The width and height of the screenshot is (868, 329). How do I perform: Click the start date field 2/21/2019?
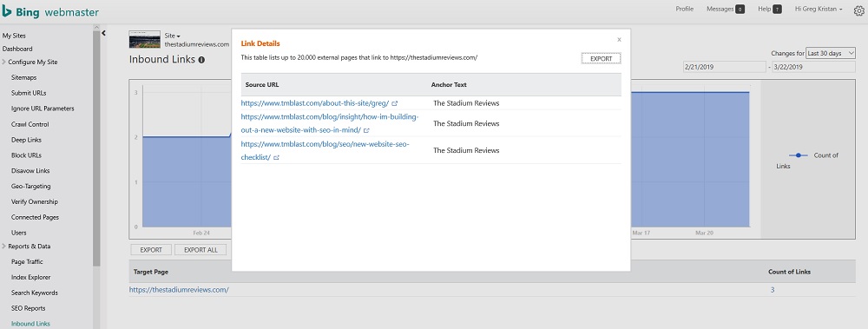725,67
